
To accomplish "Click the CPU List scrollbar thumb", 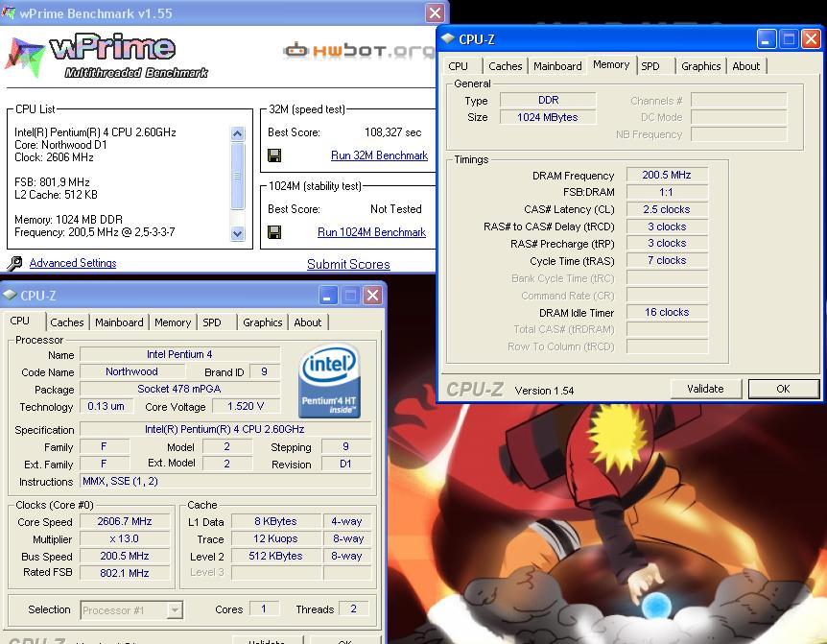I will [237, 175].
